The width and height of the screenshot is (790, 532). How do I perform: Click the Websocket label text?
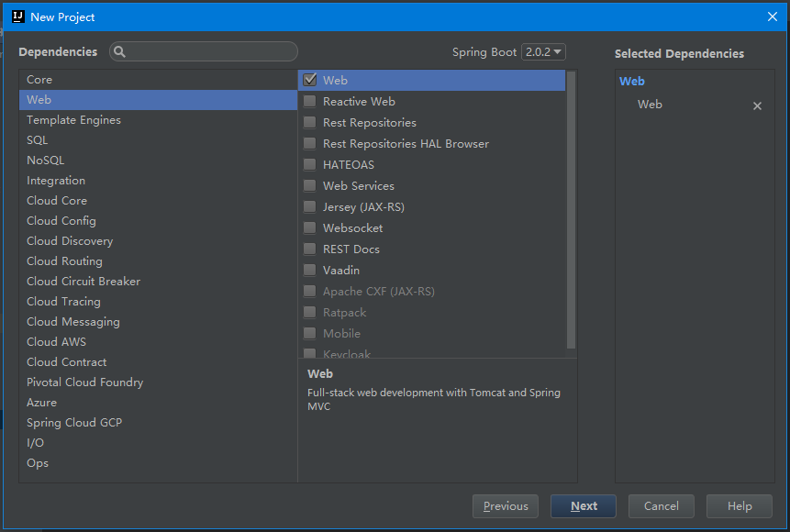coord(352,228)
